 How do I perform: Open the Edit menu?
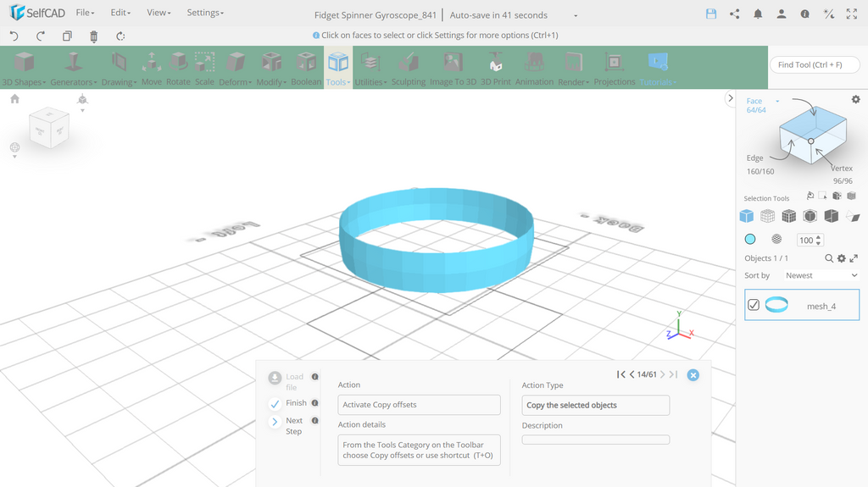point(120,12)
